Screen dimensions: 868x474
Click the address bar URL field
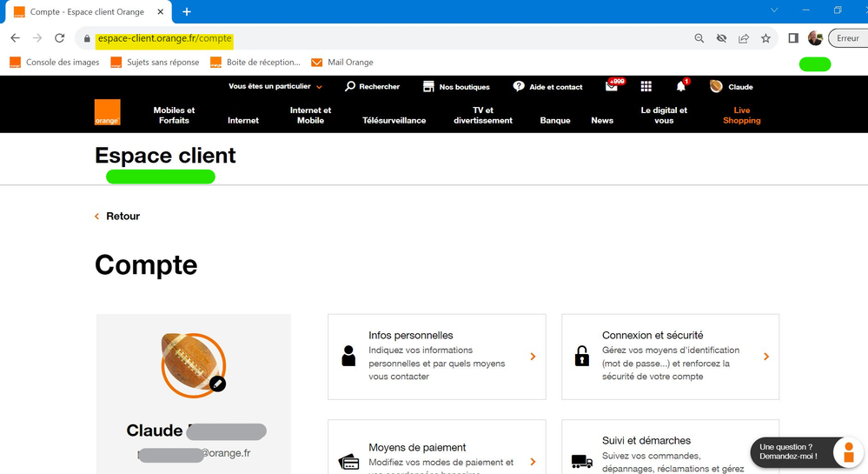tap(391, 38)
